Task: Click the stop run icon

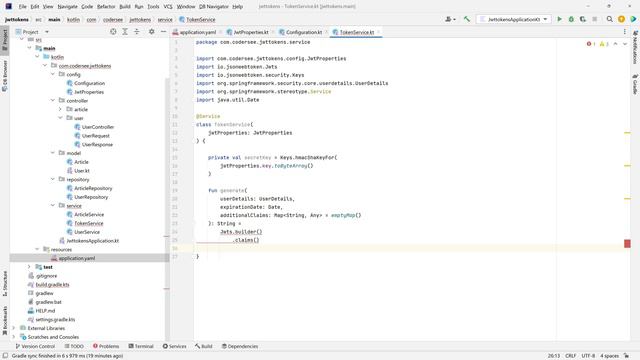Action: pos(595,19)
